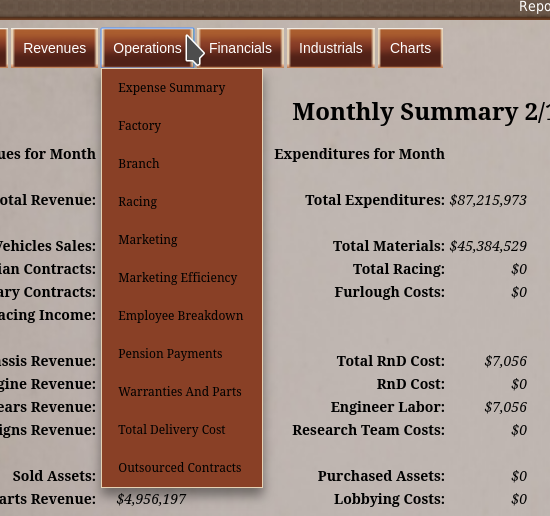Click the Total Racing label
The width and height of the screenshot is (550, 516).
(x=399, y=269)
